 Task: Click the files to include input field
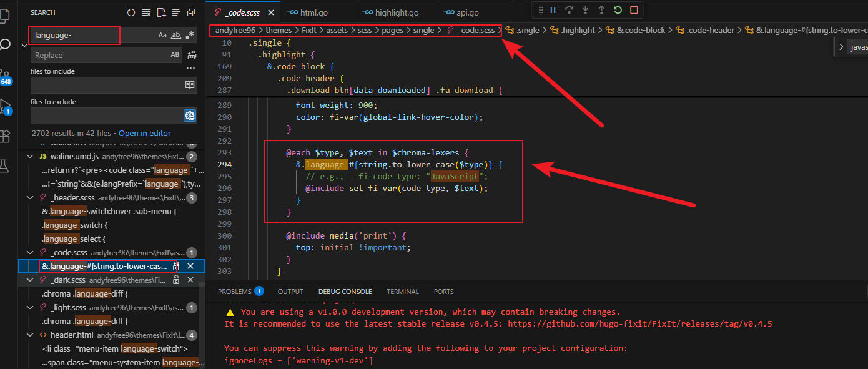point(106,85)
